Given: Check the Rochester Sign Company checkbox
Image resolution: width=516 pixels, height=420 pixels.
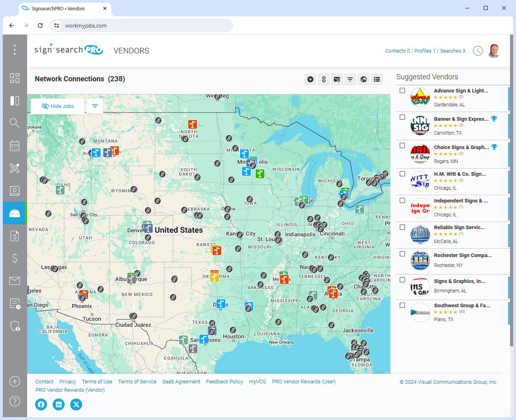Looking at the screenshot, I should coord(402,254).
